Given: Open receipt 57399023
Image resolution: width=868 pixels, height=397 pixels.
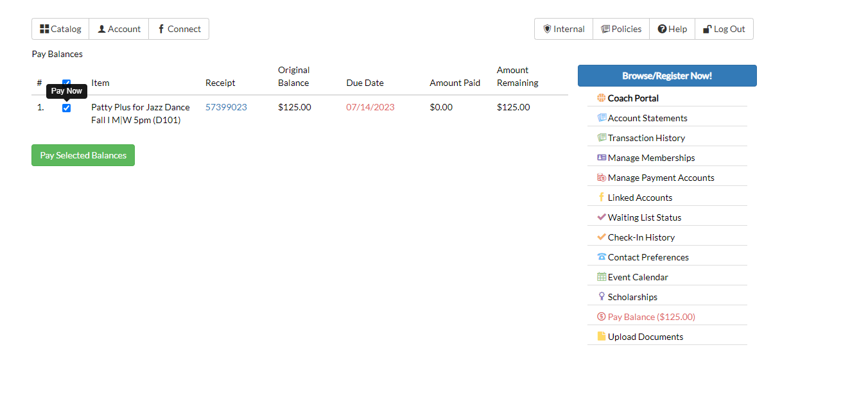Looking at the screenshot, I should pos(226,107).
